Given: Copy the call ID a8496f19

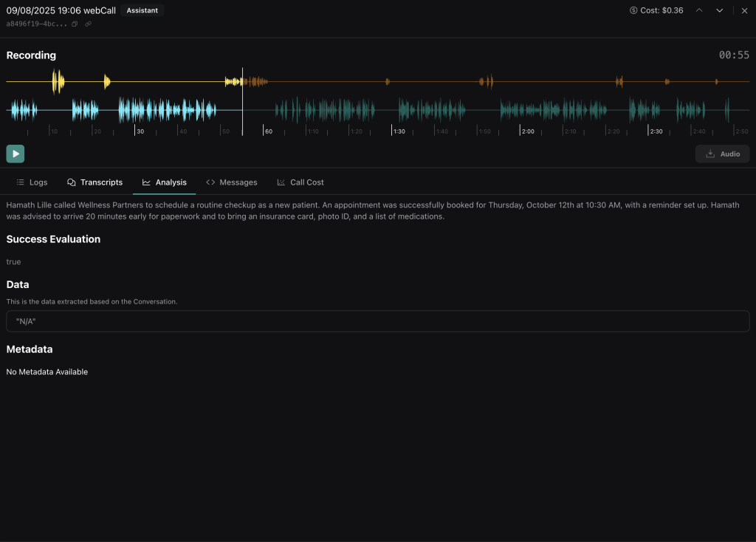Looking at the screenshot, I should (75, 23).
